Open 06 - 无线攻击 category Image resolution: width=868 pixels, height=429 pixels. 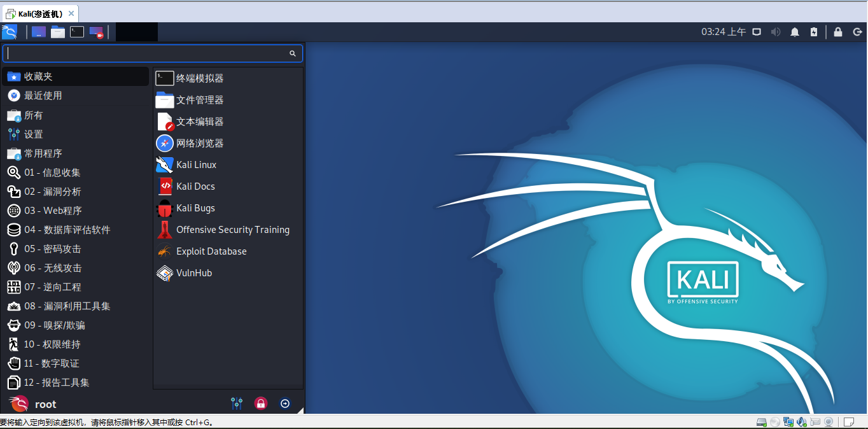[x=76, y=268]
